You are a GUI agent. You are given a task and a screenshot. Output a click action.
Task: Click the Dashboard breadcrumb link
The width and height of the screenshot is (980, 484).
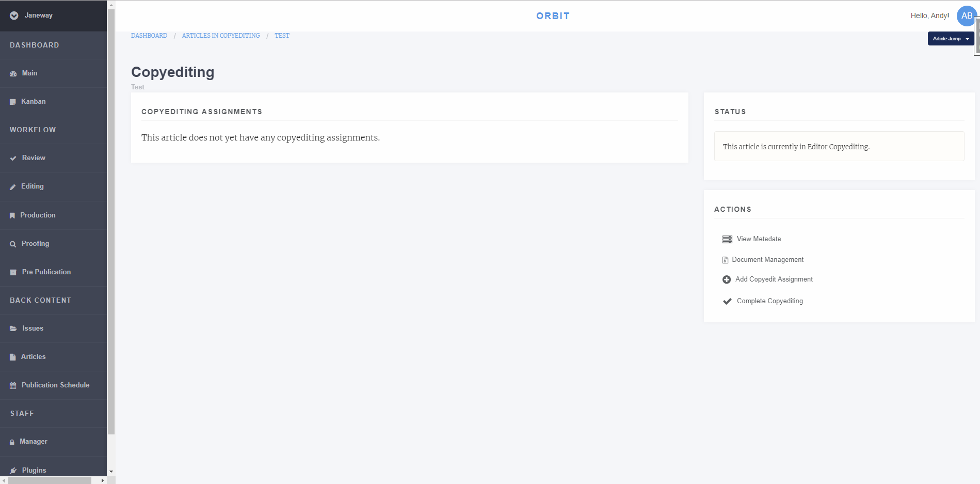coord(149,36)
